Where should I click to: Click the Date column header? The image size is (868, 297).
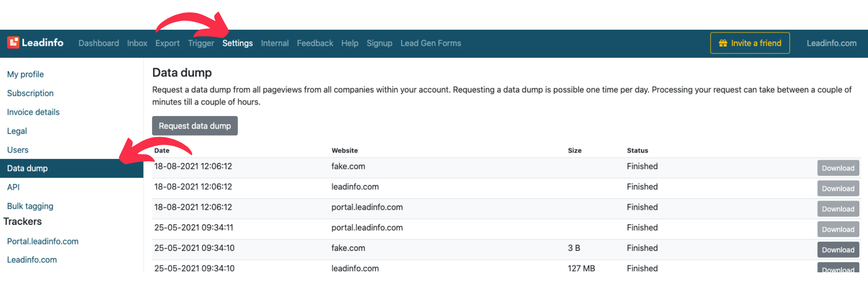[x=162, y=150]
